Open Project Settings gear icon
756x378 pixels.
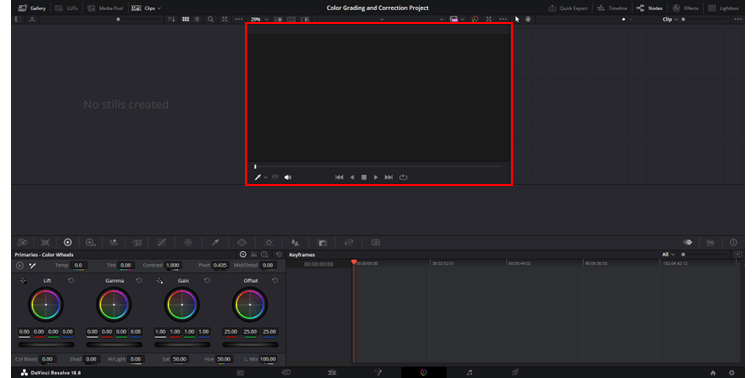[731, 372]
